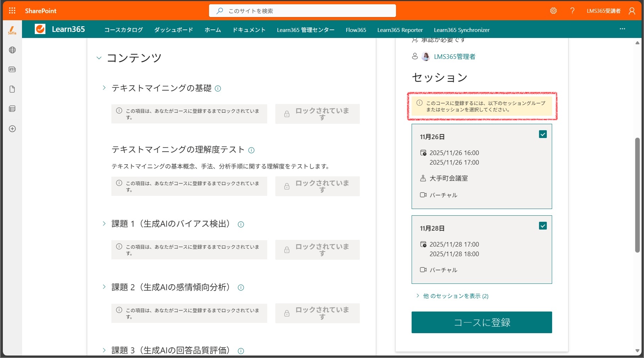Open the file page icon in left rail
Viewport: 644px width, 358px height.
[x=12, y=89]
